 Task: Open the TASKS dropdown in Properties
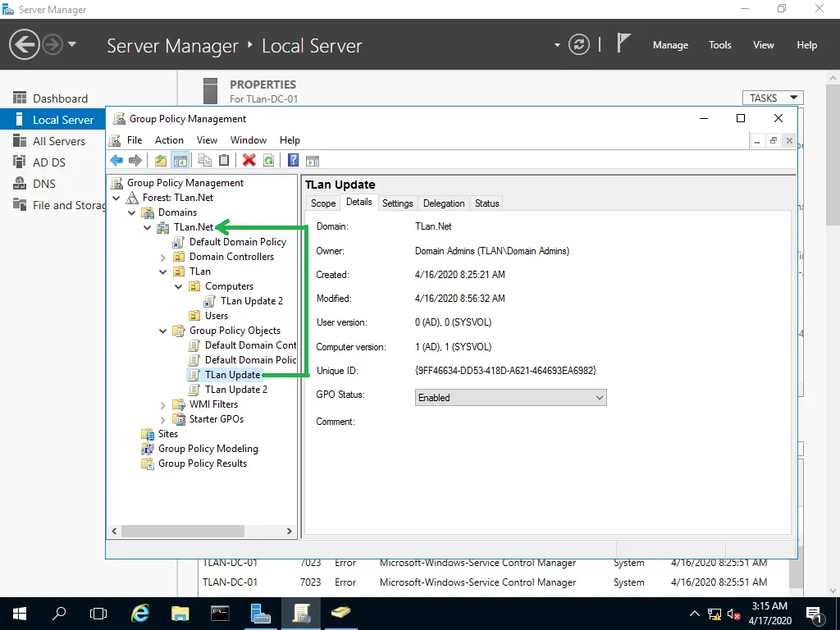click(x=773, y=98)
